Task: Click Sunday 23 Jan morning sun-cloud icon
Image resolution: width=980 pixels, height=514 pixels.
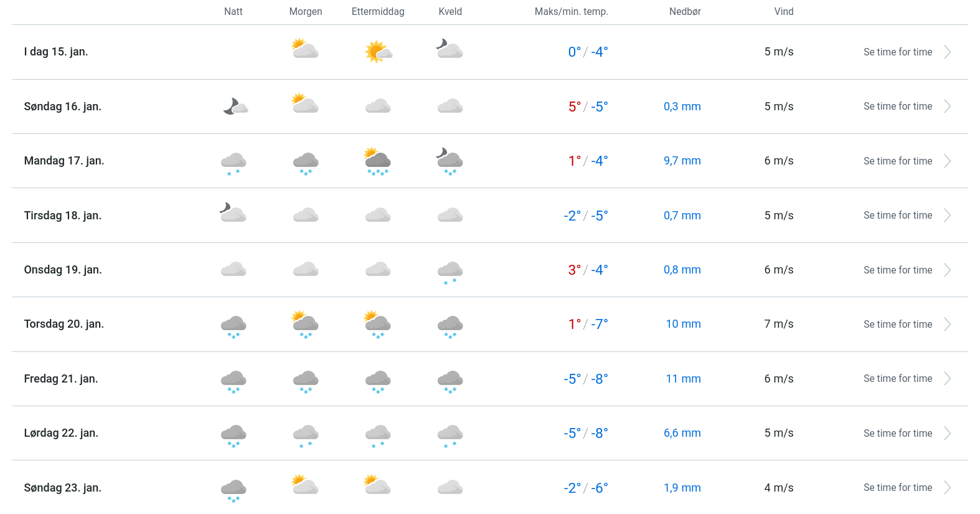Action: coord(305,485)
